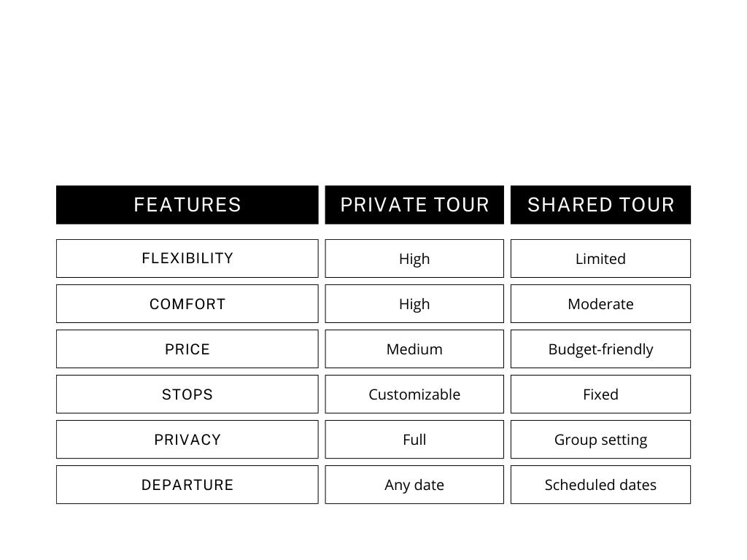Screen dimensions: 747x560
Task: Select the PRIVACY row label
Action: click(187, 440)
